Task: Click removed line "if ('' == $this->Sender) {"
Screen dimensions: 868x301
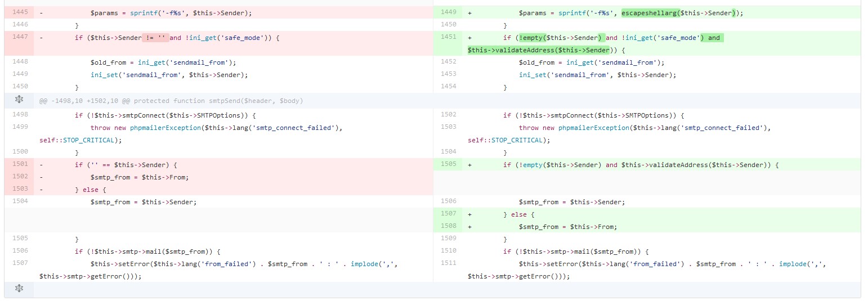Action: pos(126,165)
